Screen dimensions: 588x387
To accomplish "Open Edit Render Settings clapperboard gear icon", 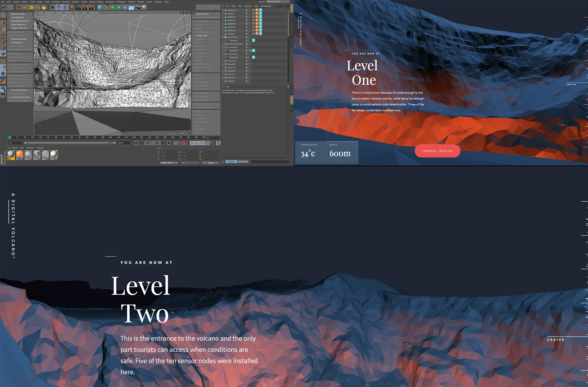I will tap(92, 7).
